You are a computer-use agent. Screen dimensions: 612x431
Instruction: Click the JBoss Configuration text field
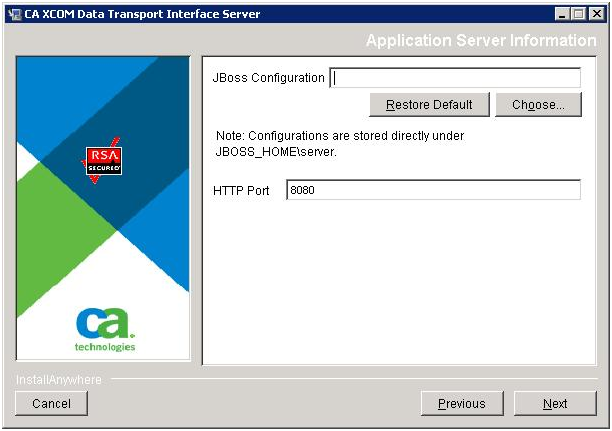tap(455, 78)
